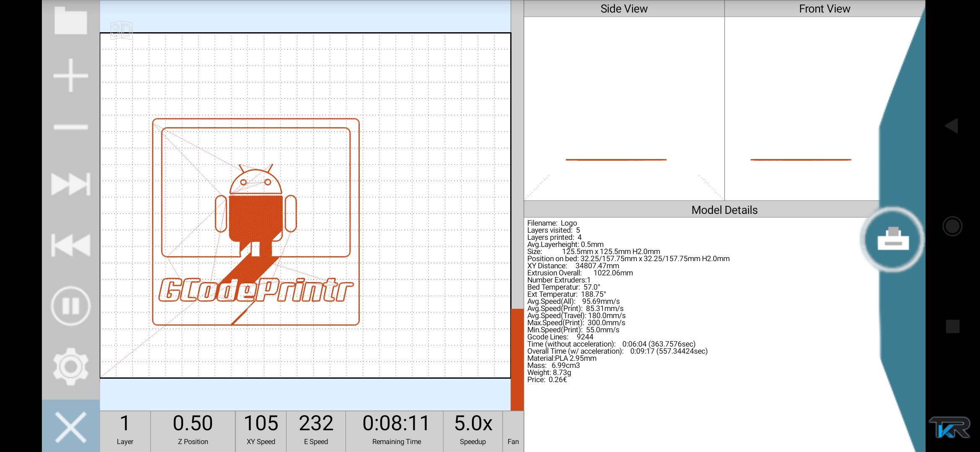Click the orange layer progress bar
Screen dimensions: 980x452
(x=517, y=360)
